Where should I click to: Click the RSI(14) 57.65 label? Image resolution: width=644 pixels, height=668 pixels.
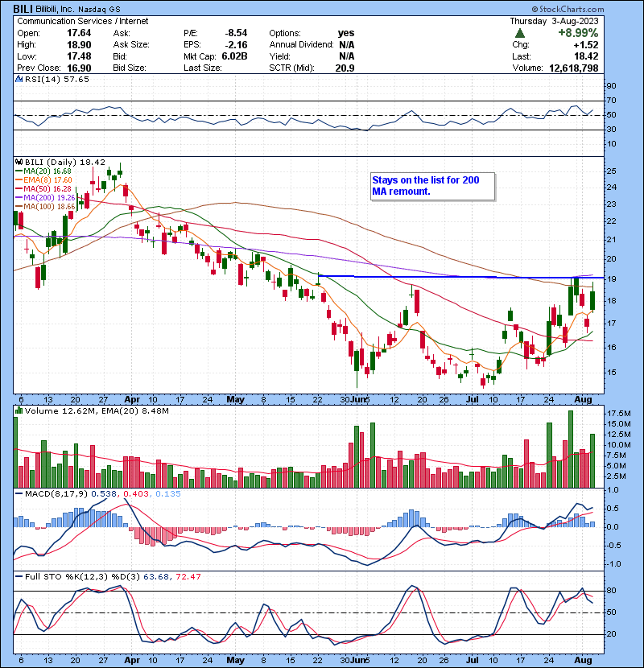click(x=56, y=79)
